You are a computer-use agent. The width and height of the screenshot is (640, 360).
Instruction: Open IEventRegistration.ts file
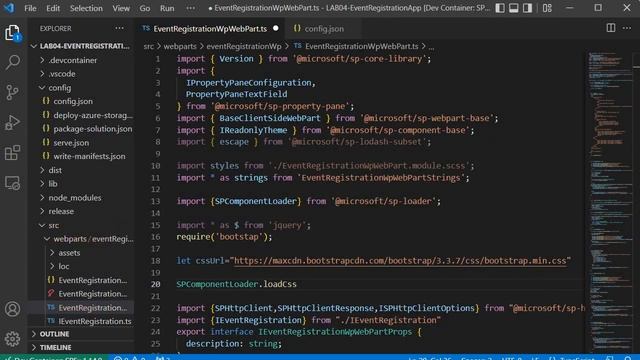pos(82,321)
